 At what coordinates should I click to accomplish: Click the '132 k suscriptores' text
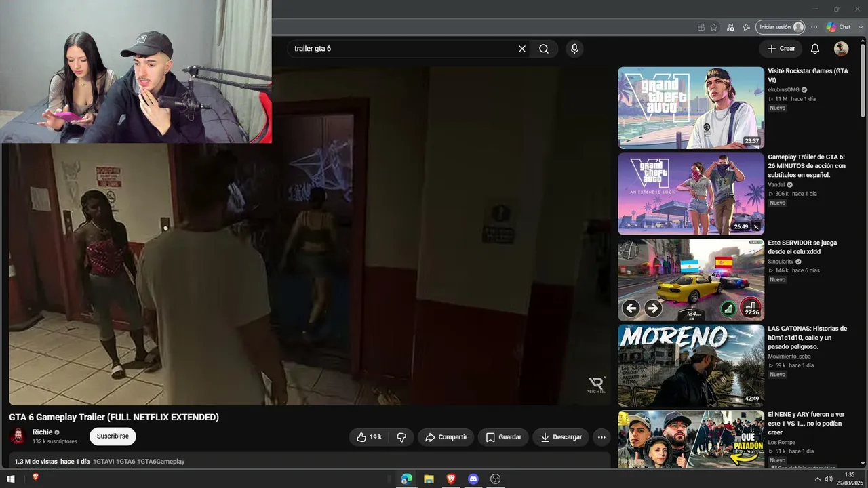pos(55,442)
